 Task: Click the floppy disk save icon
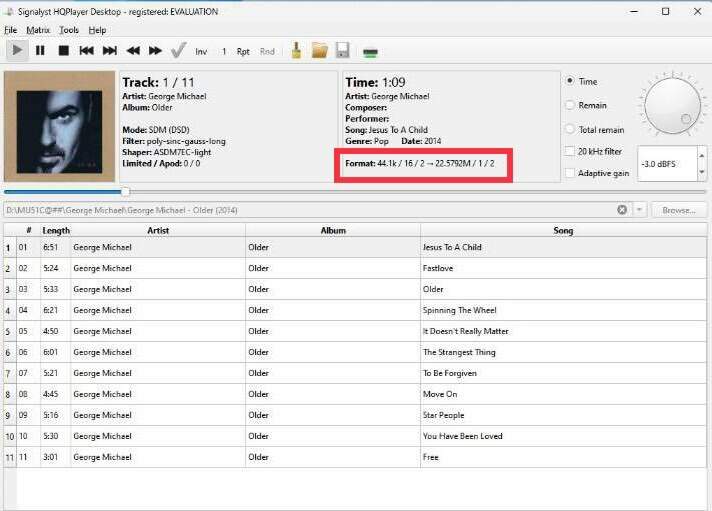point(343,50)
